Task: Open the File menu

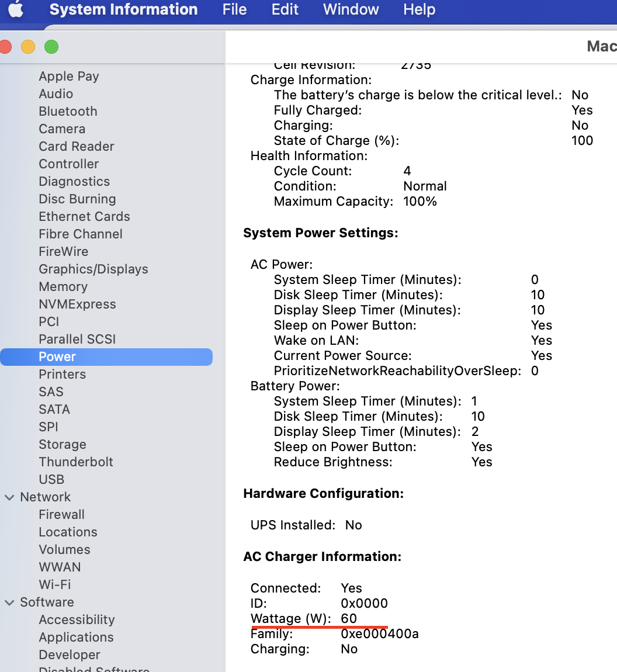Action: pos(234,9)
